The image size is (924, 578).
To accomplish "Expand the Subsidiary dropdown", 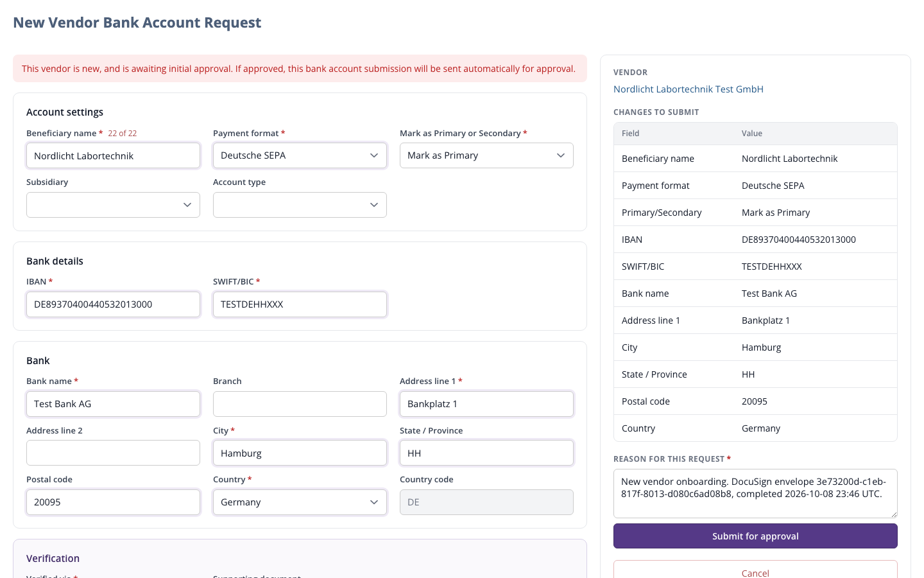I will point(113,205).
